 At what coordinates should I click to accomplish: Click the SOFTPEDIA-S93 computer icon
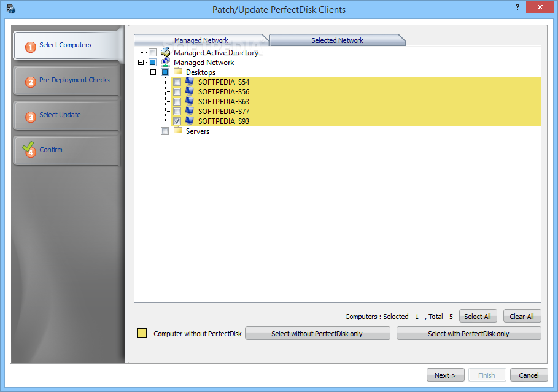tap(189, 121)
